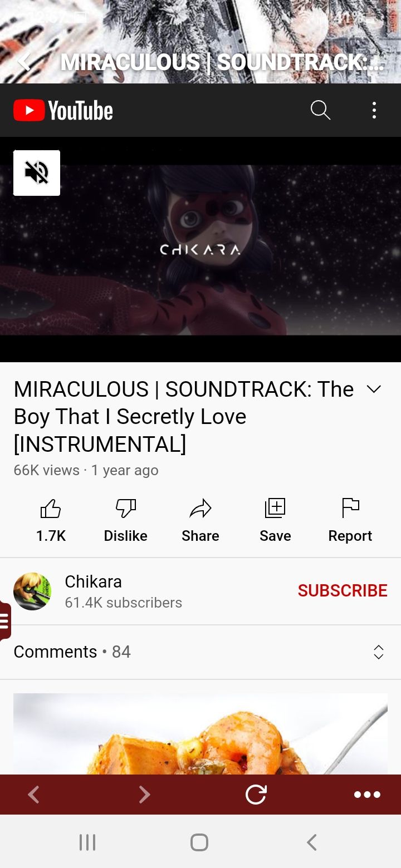Unmute the video with the speaker icon
Viewport: 401px width, 868px height.
37,173
